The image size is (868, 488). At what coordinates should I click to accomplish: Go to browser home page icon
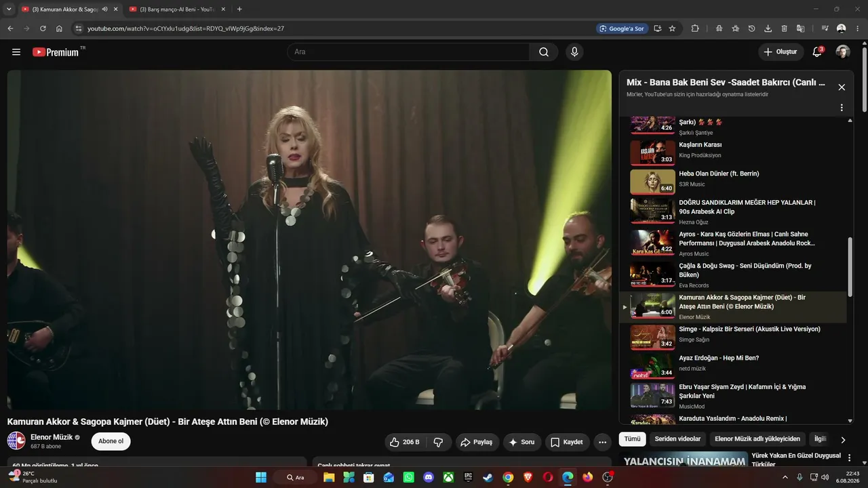[59, 28]
